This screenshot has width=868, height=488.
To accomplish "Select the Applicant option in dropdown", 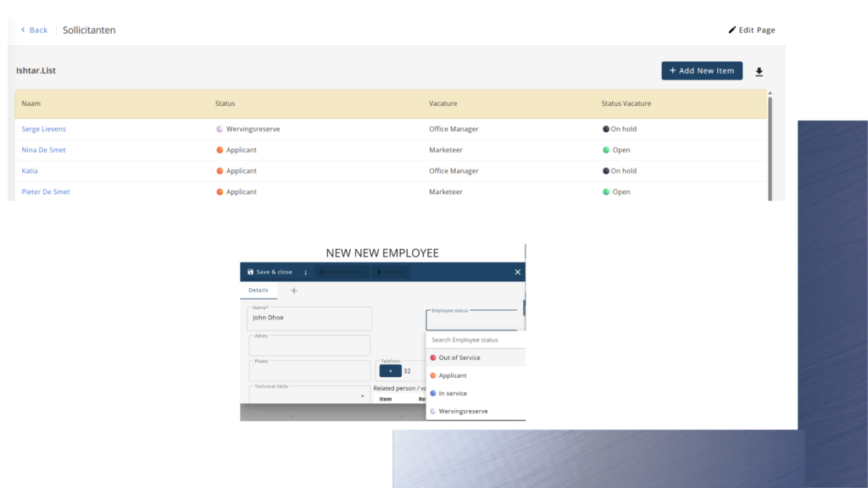I will click(453, 375).
